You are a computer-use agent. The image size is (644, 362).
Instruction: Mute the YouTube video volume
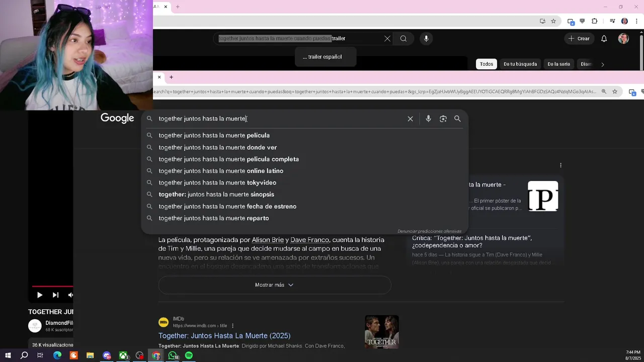tap(70, 295)
